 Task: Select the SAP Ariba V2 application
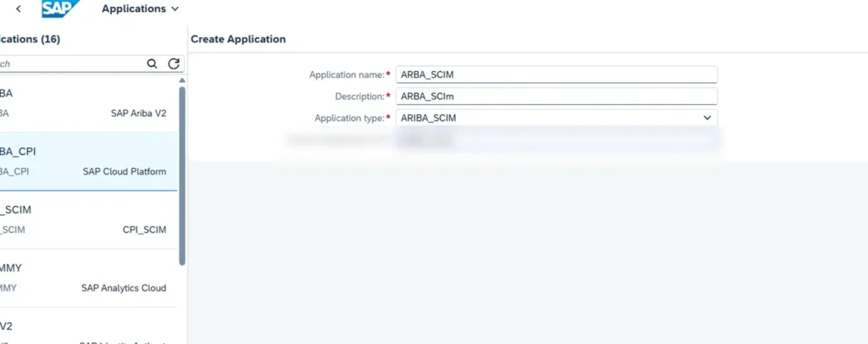pyautogui.click(x=85, y=103)
